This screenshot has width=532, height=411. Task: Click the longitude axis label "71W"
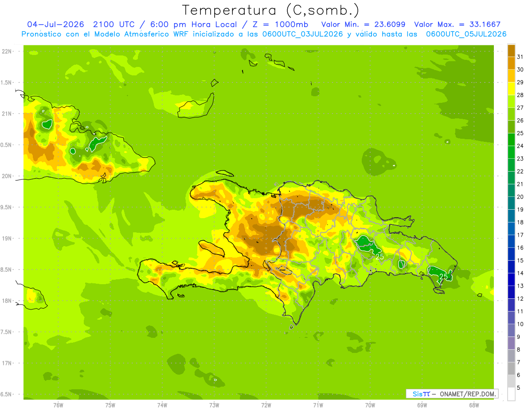[x=318, y=405]
